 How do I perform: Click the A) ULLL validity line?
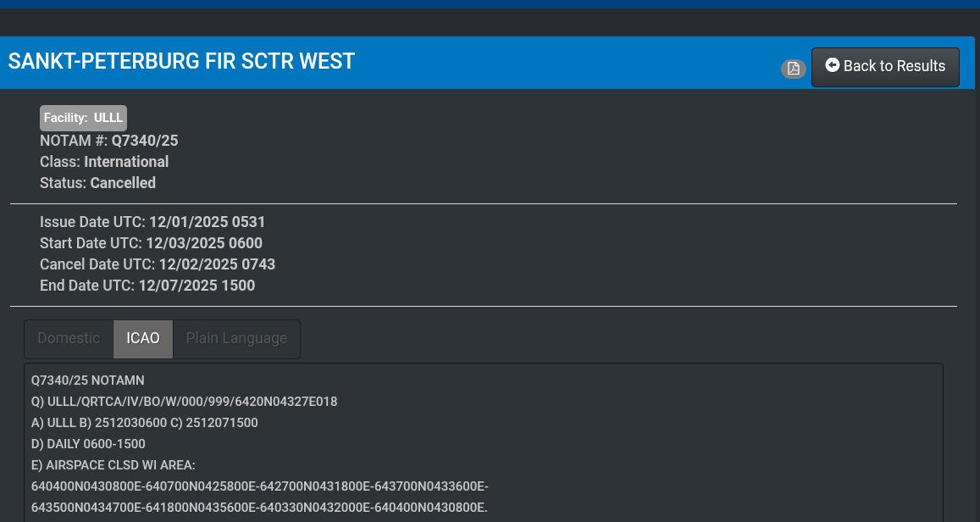pos(145,423)
